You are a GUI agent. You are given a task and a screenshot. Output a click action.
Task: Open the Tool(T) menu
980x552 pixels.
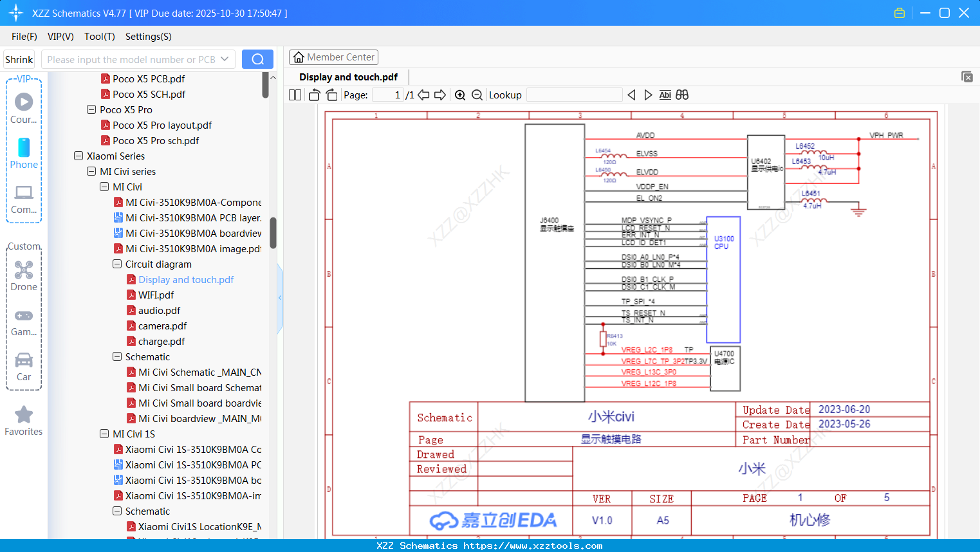click(x=100, y=37)
